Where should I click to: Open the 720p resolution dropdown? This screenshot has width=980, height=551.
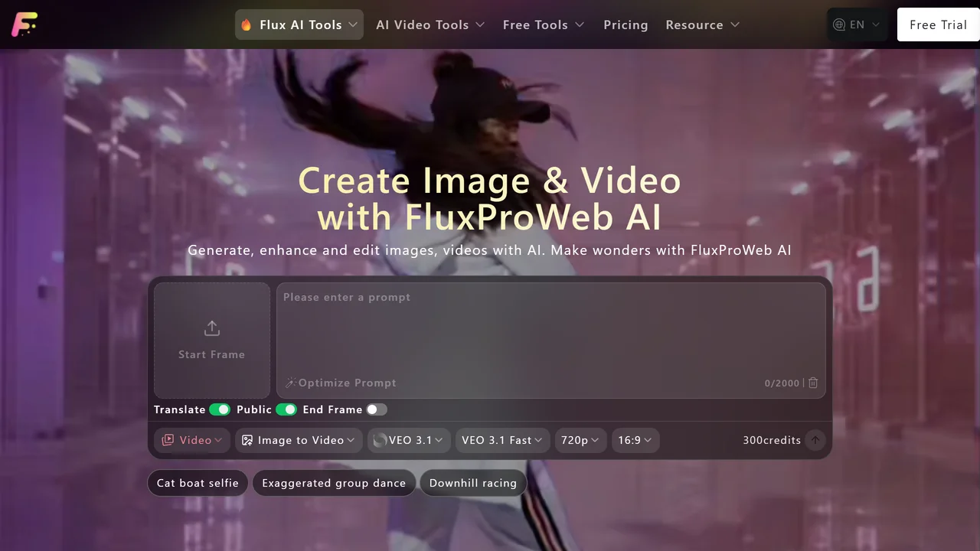click(x=580, y=440)
